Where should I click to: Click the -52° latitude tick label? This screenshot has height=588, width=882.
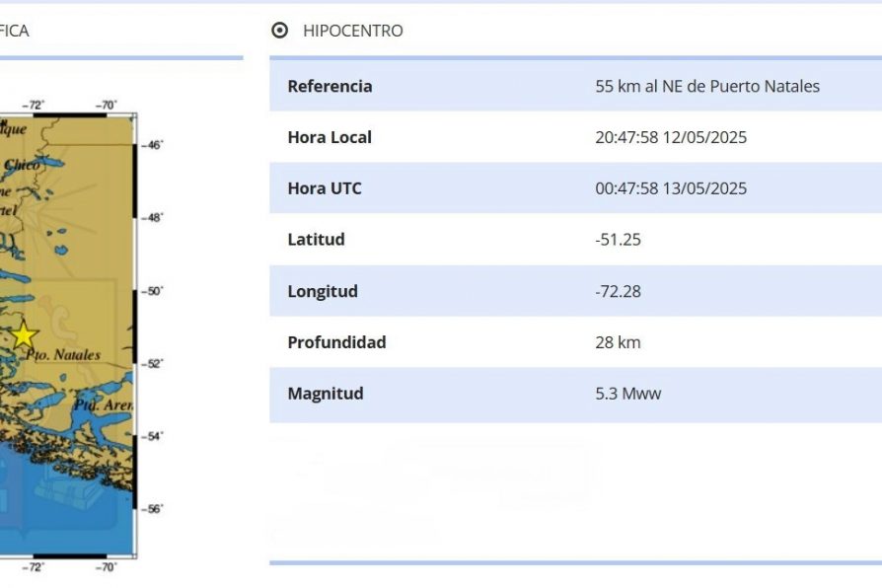point(152,363)
